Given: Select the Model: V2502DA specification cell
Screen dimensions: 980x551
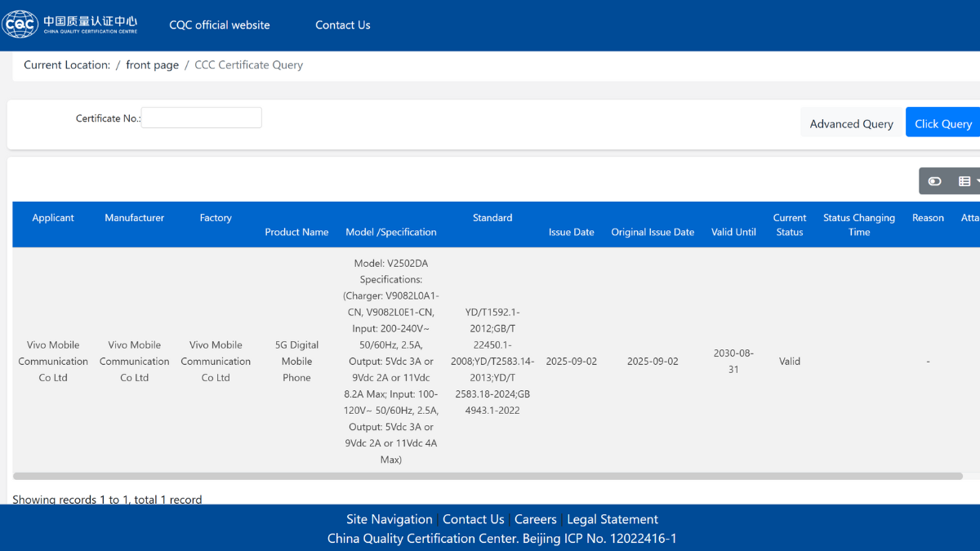Looking at the screenshot, I should (x=391, y=361).
